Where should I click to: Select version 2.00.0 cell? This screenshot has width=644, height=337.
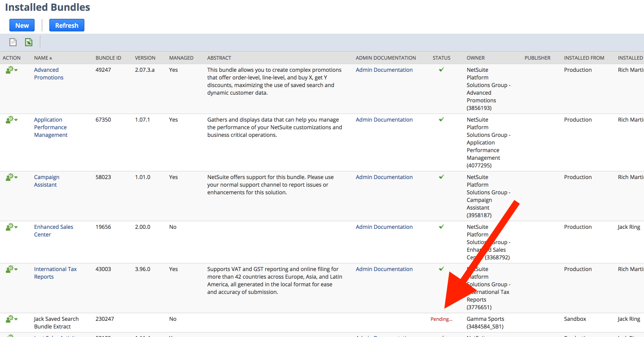[x=143, y=227]
